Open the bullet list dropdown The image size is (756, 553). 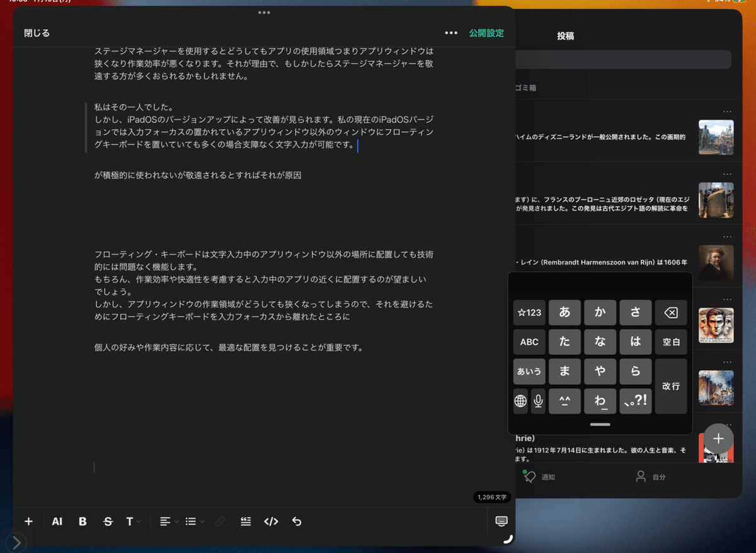tap(195, 521)
